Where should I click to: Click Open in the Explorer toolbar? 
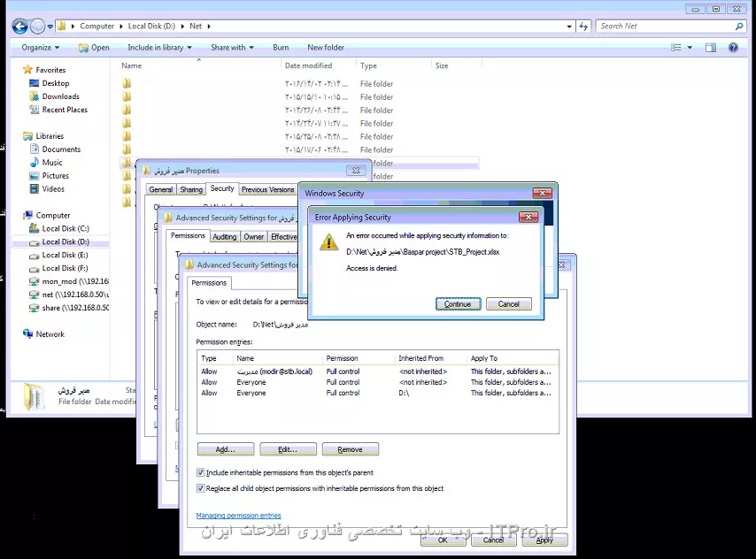pos(94,47)
